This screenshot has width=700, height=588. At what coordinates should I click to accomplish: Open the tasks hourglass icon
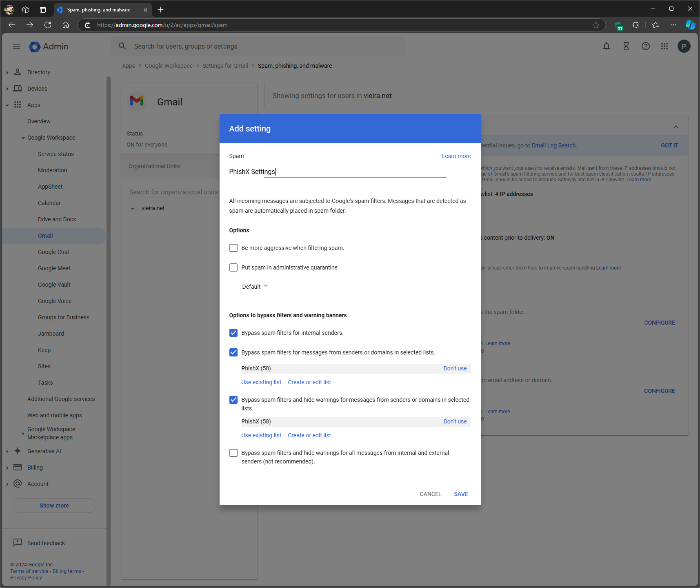click(626, 46)
